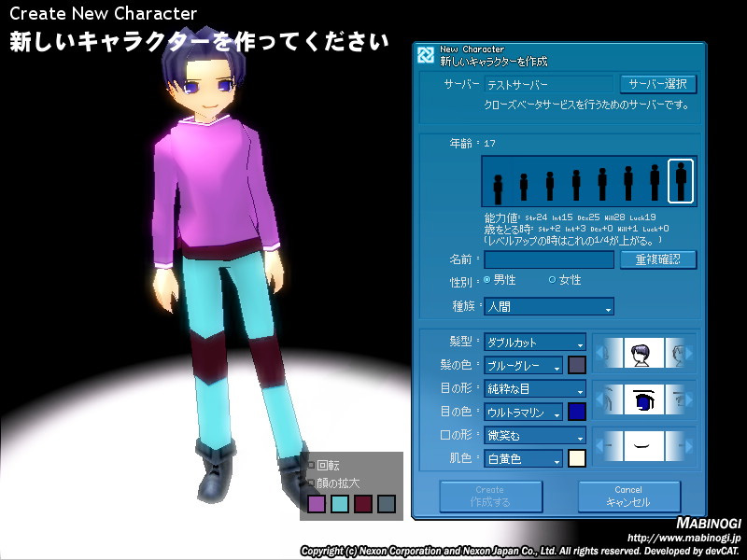This screenshot has width=747, height=560.
Task: Select the sixth age silhouette
Action: pos(628,183)
